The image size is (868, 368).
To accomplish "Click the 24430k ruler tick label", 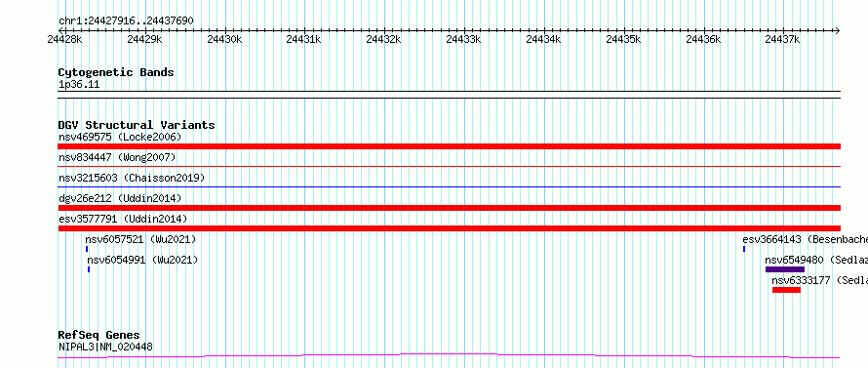I will (224, 39).
